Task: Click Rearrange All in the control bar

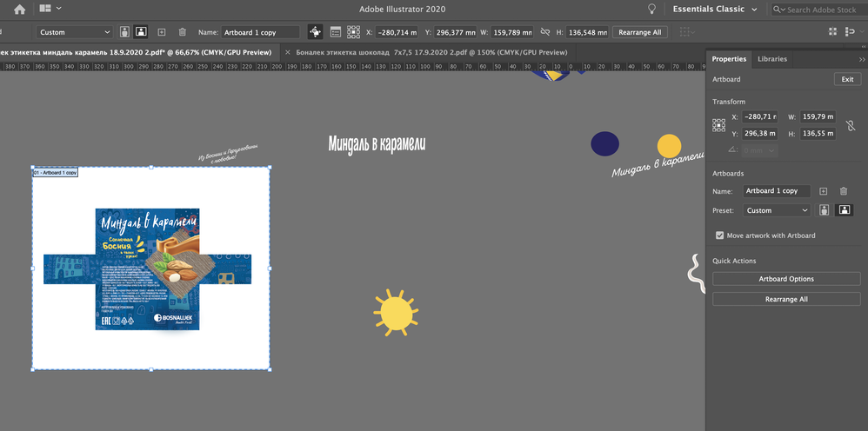Action: tap(640, 32)
